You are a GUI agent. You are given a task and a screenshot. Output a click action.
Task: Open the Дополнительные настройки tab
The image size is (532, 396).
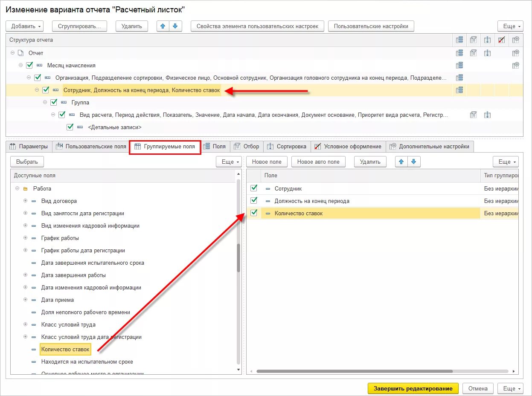pos(430,147)
